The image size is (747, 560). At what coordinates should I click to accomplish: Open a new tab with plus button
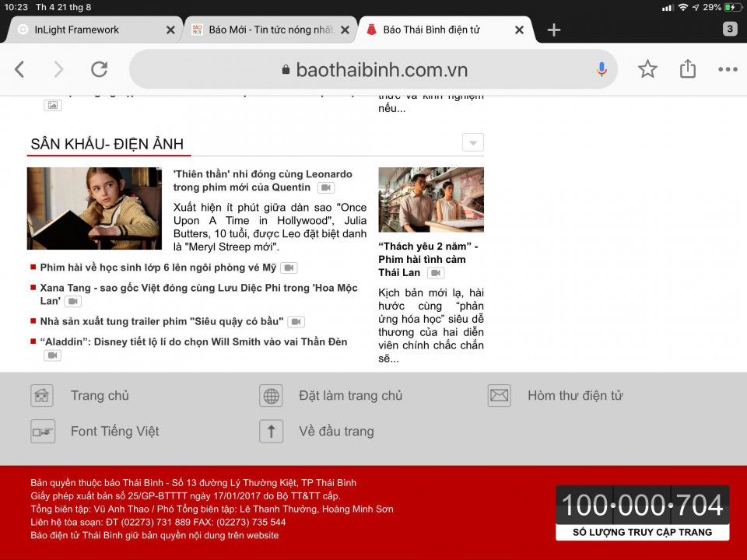pyautogui.click(x=553, y=30)
